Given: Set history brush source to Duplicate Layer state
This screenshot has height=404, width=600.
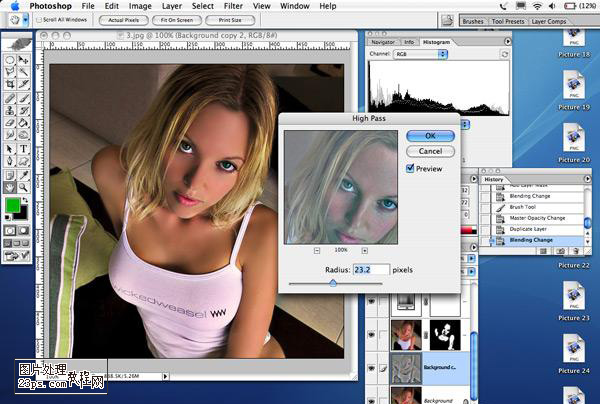Looking at the screenshot, I should click(485, 229).
